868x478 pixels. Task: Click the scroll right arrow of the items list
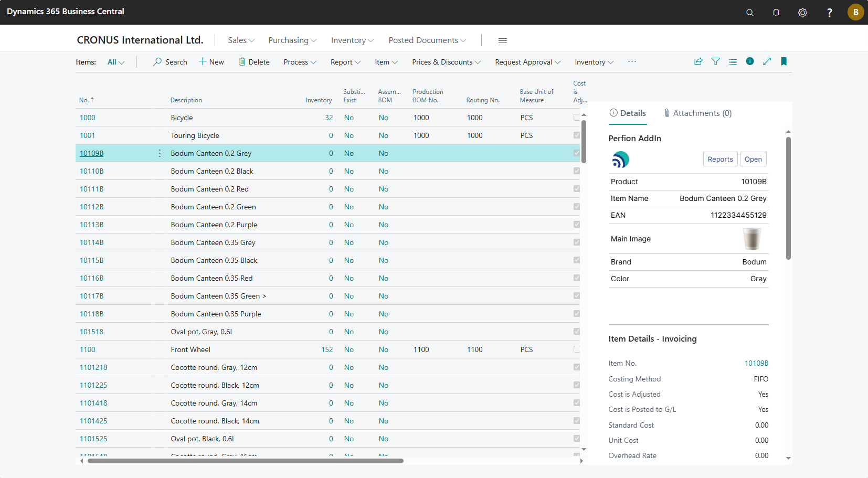pos(581,461)
